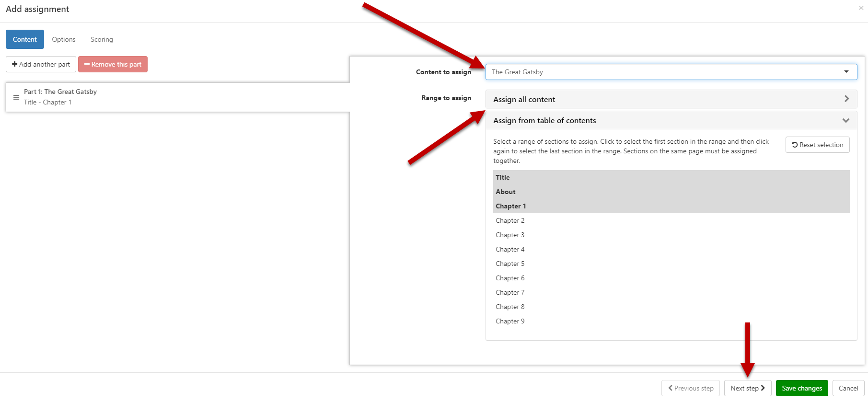Select Title in table of contents
868x402 pixels.
point(671,177)
